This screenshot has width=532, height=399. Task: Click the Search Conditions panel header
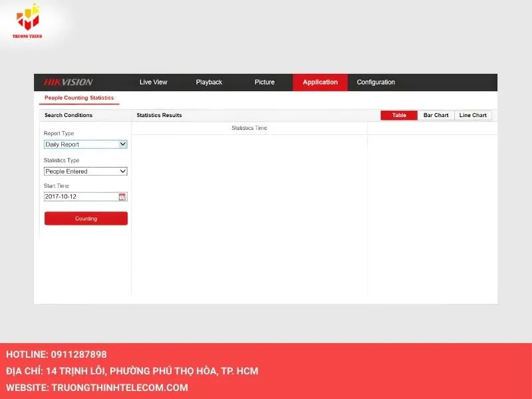(x=68, y=115)
